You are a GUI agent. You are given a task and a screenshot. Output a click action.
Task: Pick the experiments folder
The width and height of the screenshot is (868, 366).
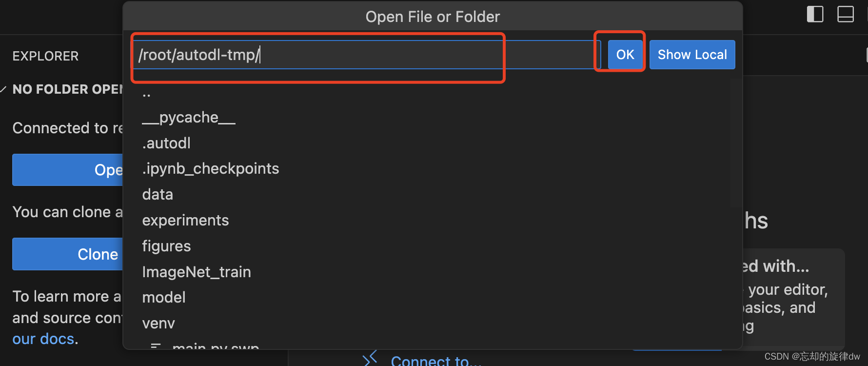(185, 221)
